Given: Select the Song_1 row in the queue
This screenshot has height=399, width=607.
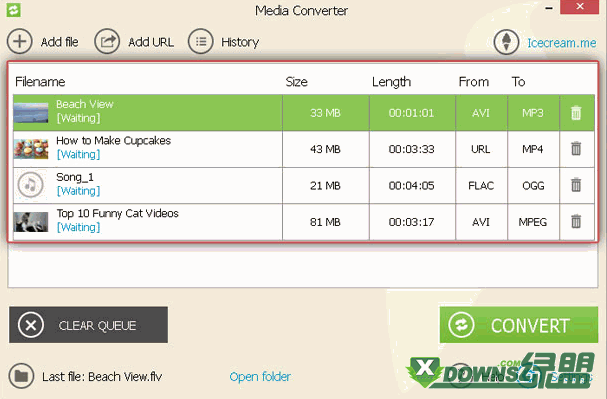Looking at the screenshot, I should pyautogui.click(x=304, y=186).
